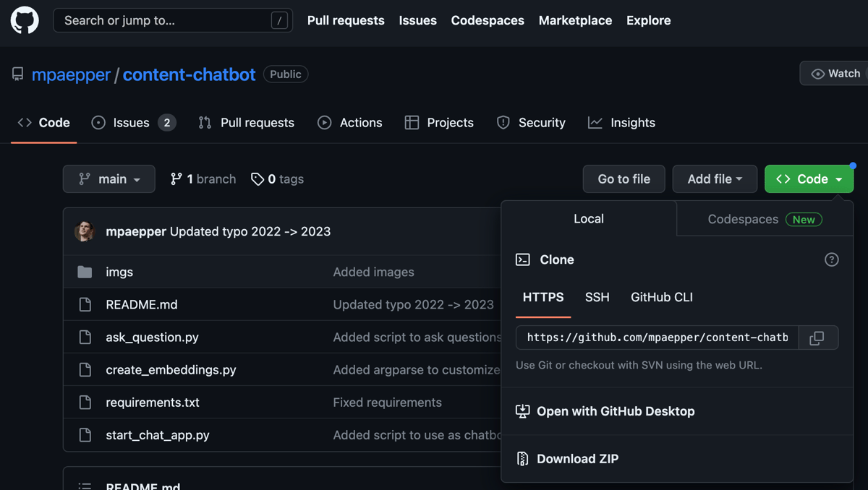Click the Go to file button
The image size is (868, 490).
coord(624,179)
